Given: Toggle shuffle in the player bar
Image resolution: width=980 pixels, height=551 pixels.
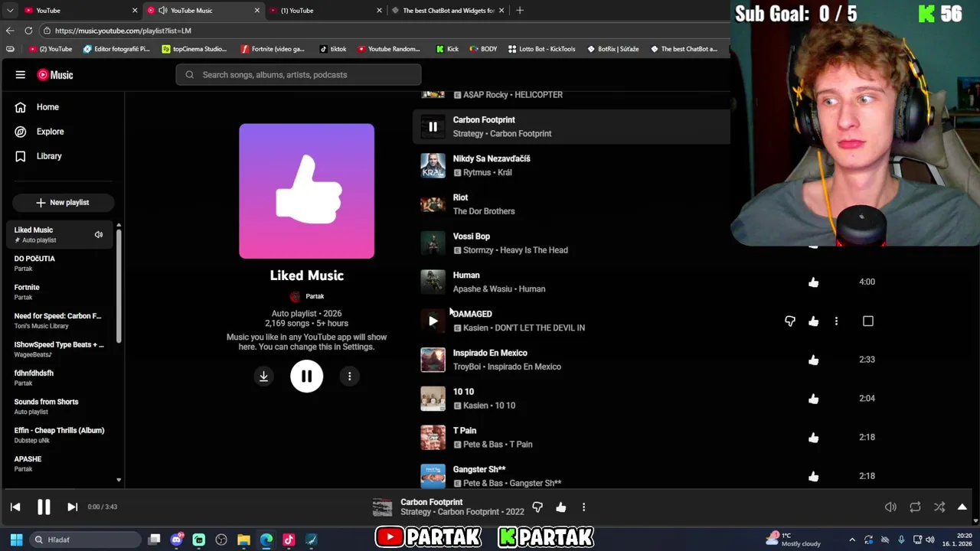Looking at the screenshot, I should pos(939,507).
